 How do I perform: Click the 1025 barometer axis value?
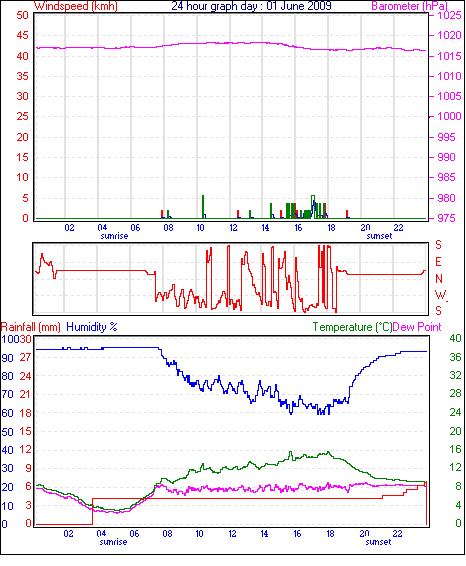(449, 16)
